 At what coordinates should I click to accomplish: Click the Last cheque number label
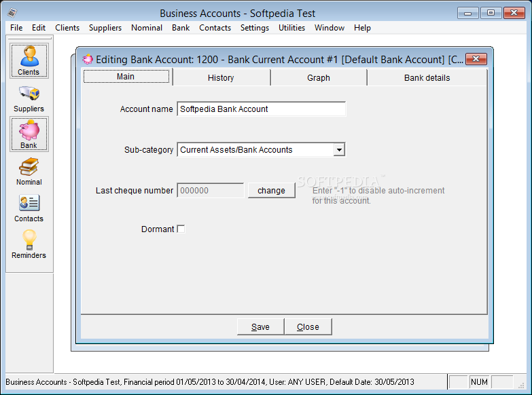tap(135, 191)
